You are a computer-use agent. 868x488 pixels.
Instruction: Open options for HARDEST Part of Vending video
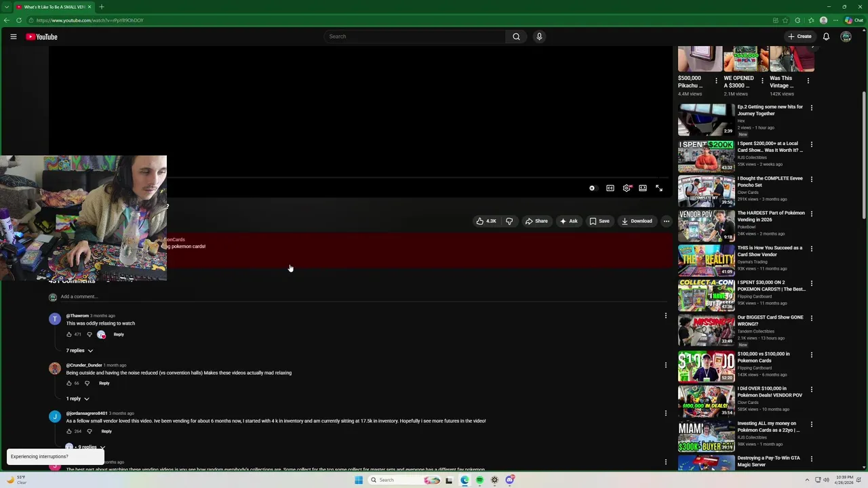click(x=811, y=214)
